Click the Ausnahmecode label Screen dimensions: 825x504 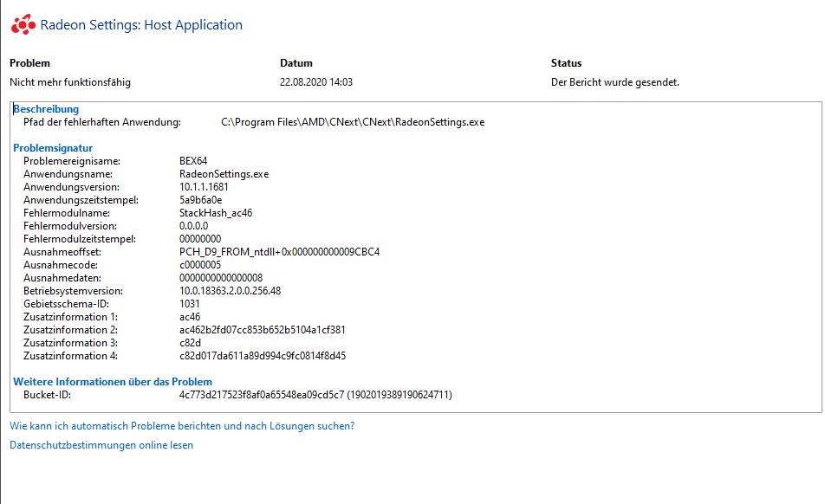pyautogui.click(x=61, y=265)
